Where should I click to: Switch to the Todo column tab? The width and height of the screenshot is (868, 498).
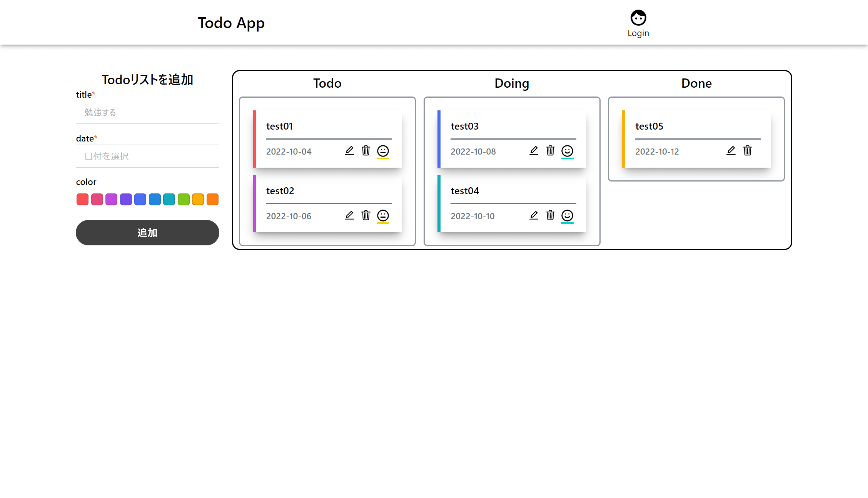[x=327, y=83]
